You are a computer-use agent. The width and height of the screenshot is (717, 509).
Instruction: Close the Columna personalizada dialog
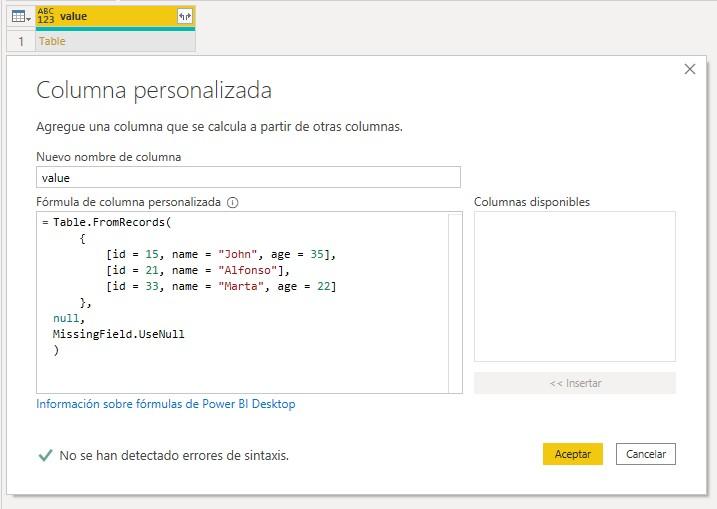690,69
